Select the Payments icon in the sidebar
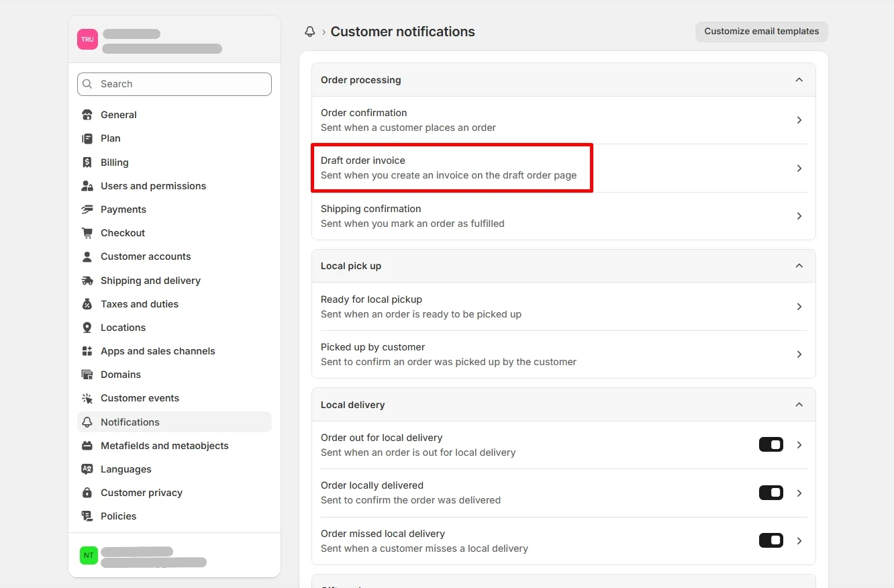The image size is (894, 588). click(x=87, y=209)
